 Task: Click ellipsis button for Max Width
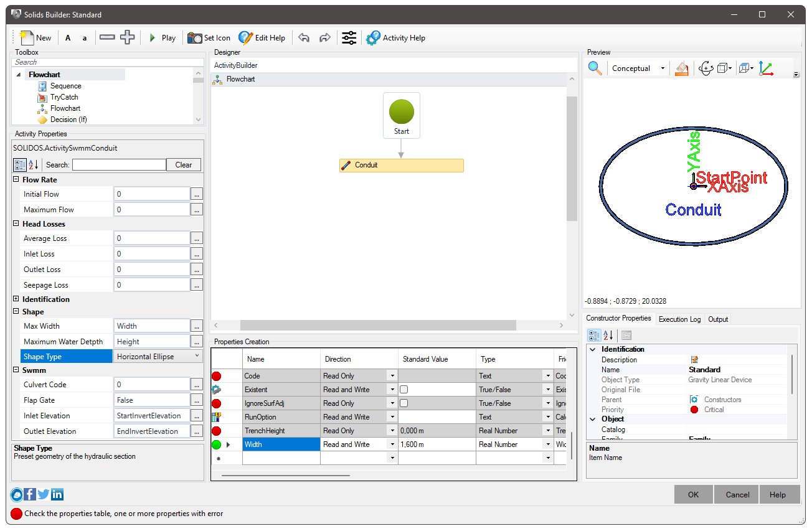click(197, 326)
